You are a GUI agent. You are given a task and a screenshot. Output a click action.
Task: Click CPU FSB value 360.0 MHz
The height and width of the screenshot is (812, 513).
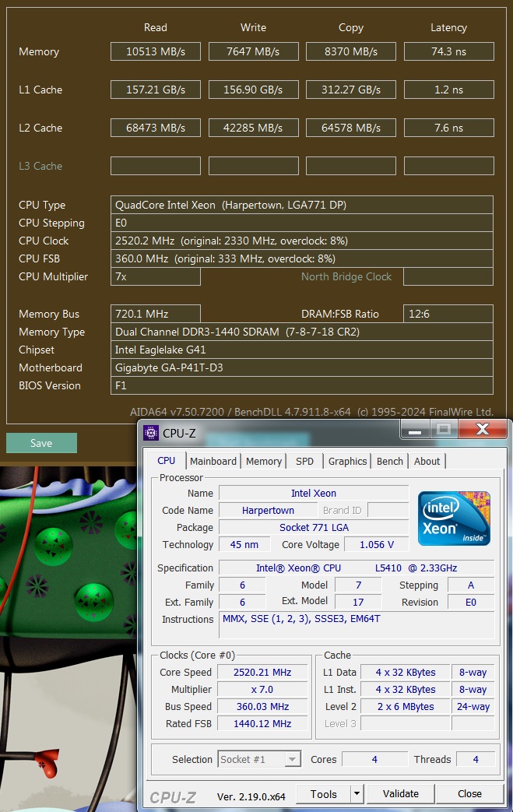pos(302,258)
